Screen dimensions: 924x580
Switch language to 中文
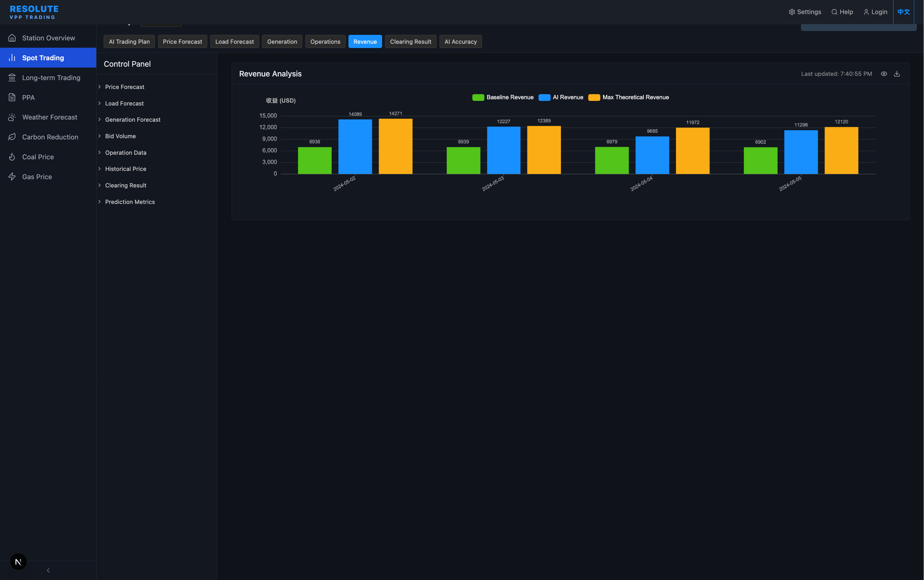click(904, 12)
